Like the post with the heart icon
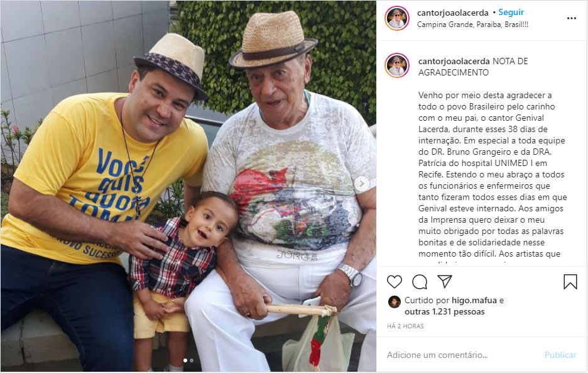The image size is (588, 373). (394, 281)
